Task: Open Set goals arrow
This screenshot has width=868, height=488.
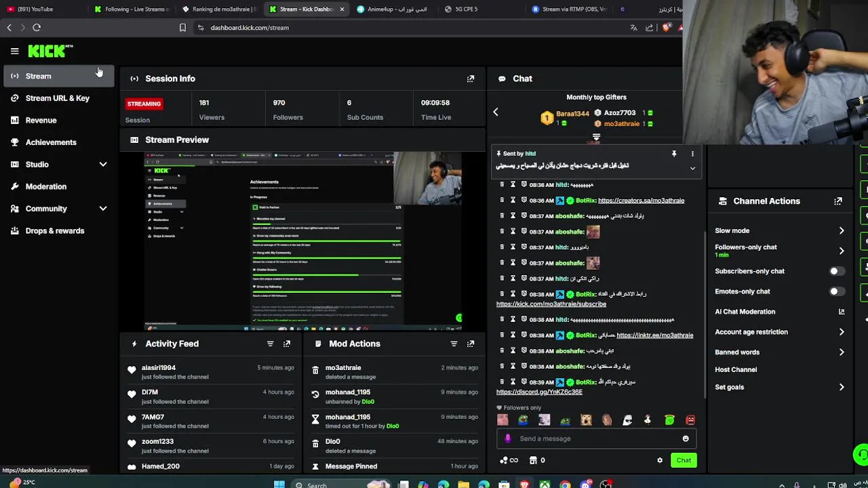Action: pos(842,388)
